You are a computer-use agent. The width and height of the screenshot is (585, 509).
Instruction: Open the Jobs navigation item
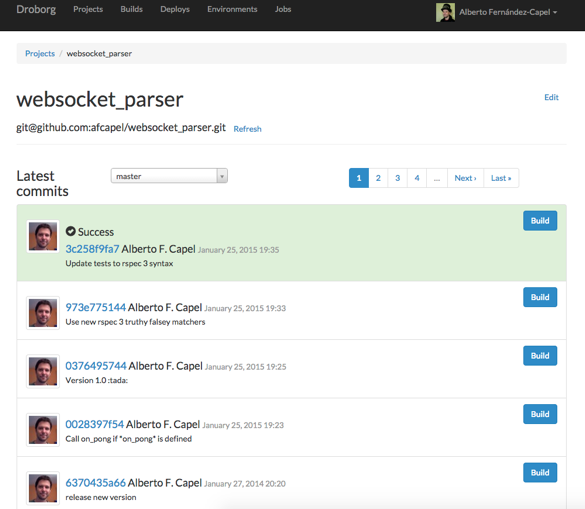(283, 9)
